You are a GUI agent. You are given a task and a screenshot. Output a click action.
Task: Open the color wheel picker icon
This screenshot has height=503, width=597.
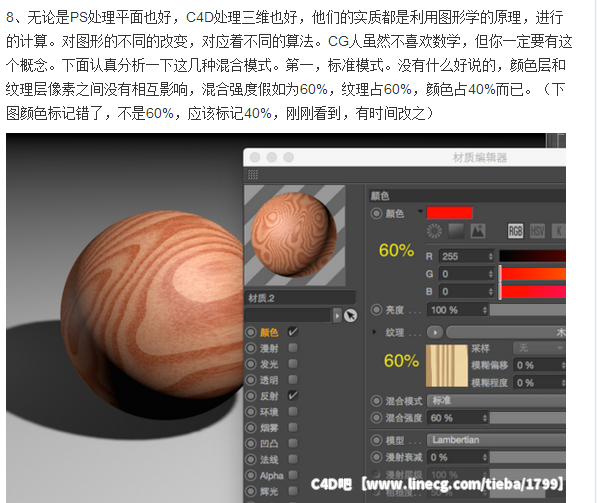(434, 231)
